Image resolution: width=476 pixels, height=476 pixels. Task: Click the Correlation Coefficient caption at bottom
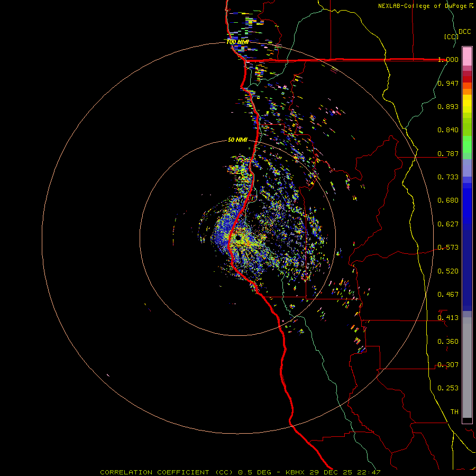click(x=240, y=472)
